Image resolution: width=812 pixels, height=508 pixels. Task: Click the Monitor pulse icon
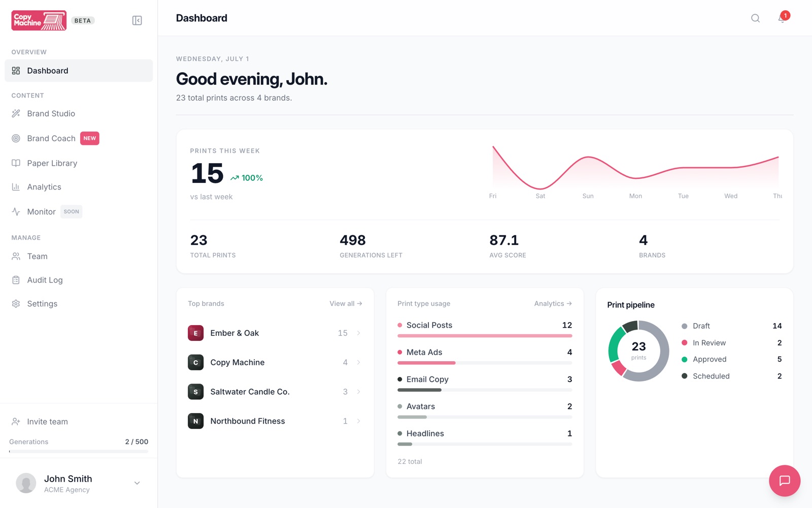tap(16, 211)
